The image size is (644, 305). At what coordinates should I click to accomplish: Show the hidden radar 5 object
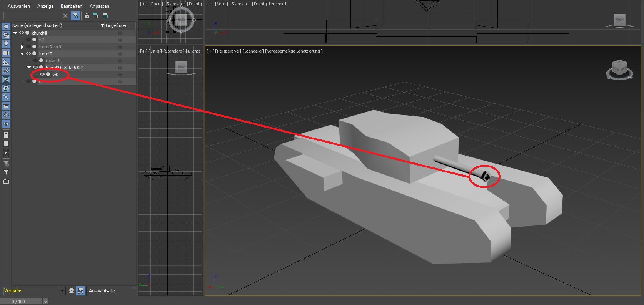tap(35, 61)
